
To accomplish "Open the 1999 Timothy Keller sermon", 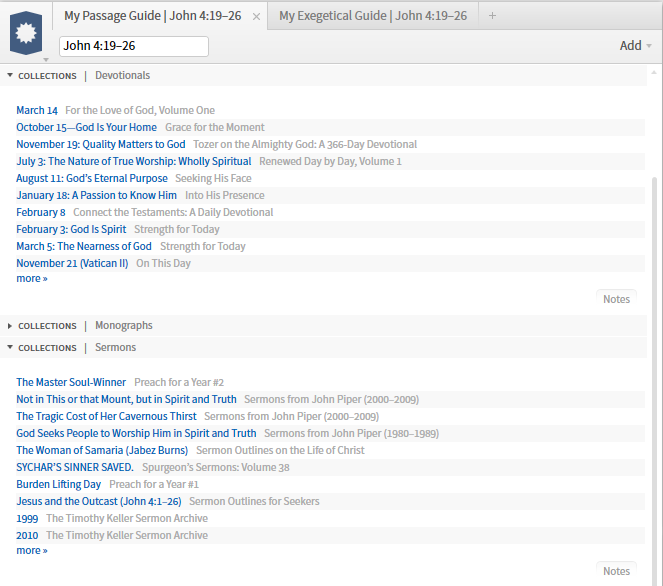I will [27, 518].
